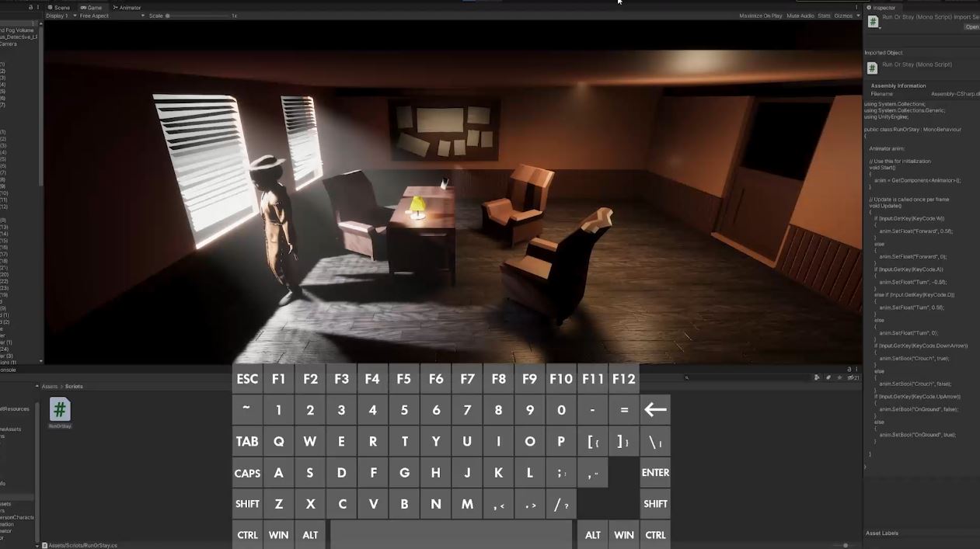
Task: Click the Game view panel options menu icon
Action: point(857,7)
